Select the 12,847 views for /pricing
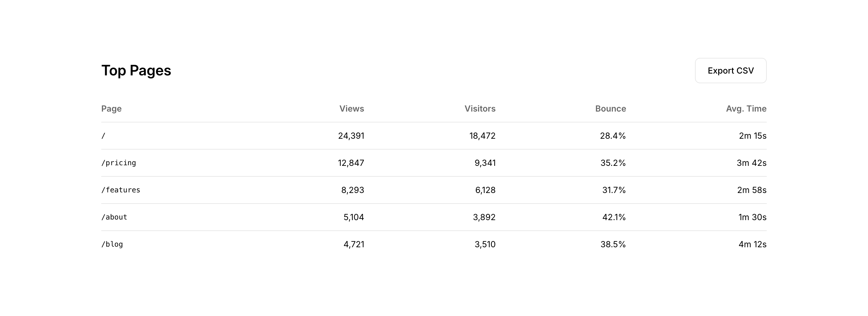 click(x=351, y=163)
